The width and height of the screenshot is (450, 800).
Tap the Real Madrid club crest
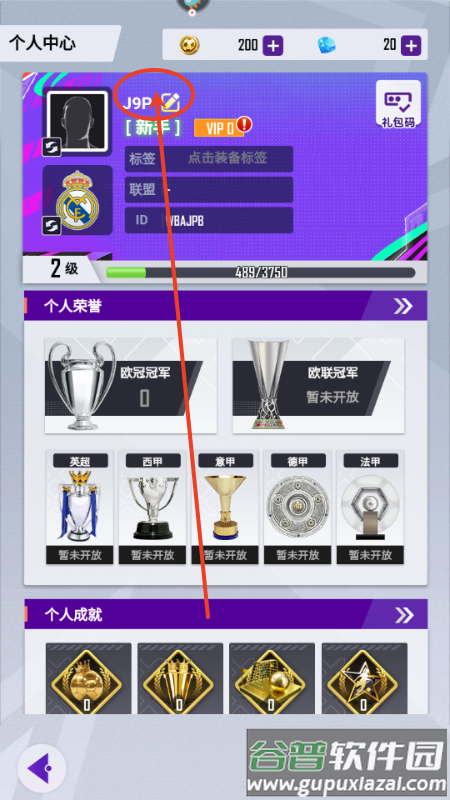78,199
